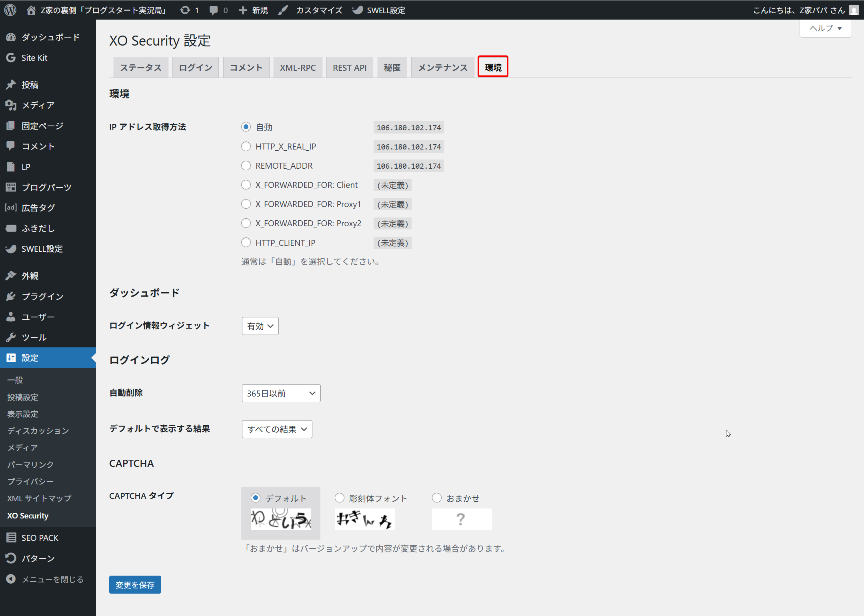Open the ディスカッション submenu link
The image size is (864, 616).
click(38, 431)
